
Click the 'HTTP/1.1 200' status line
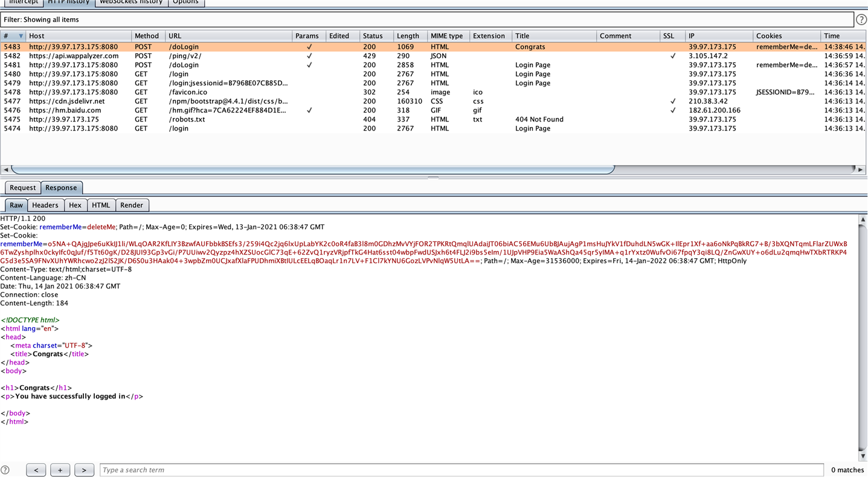pos(23,218)
